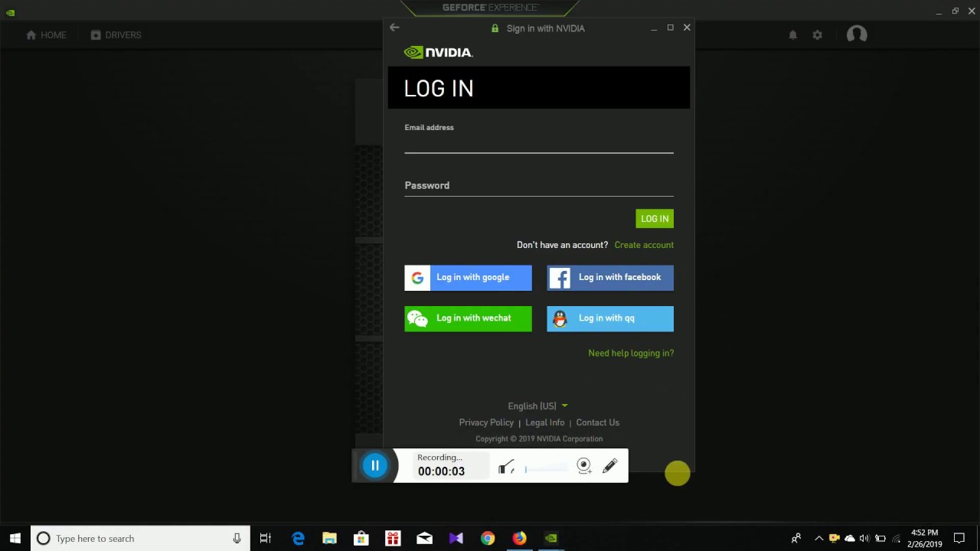Screen dimensions: 980x551
Task: Click the green LOG IN button
Action: [655, 219]
